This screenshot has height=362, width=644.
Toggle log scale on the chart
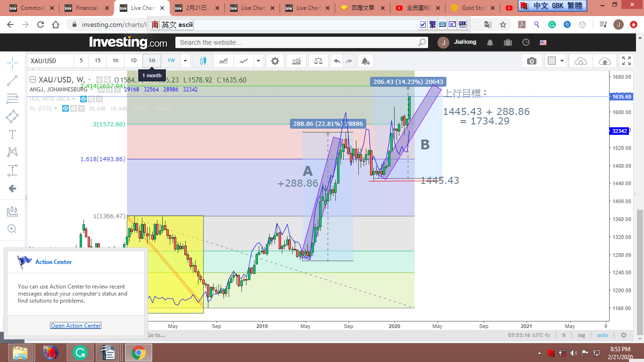coord(582,335)
